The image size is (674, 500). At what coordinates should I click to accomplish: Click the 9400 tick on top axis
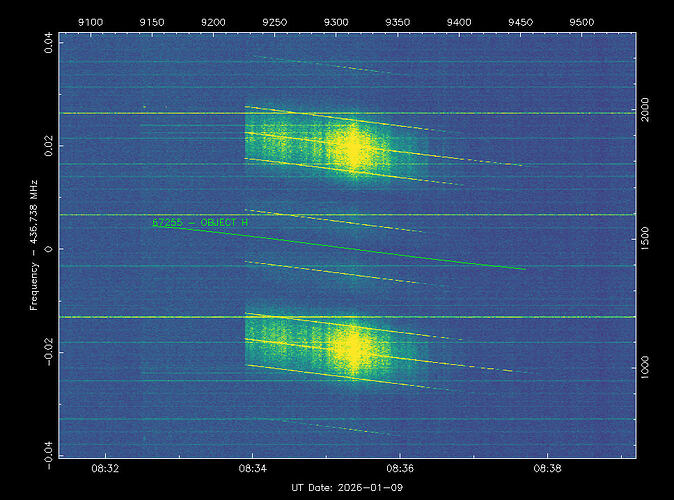point(459,21)
